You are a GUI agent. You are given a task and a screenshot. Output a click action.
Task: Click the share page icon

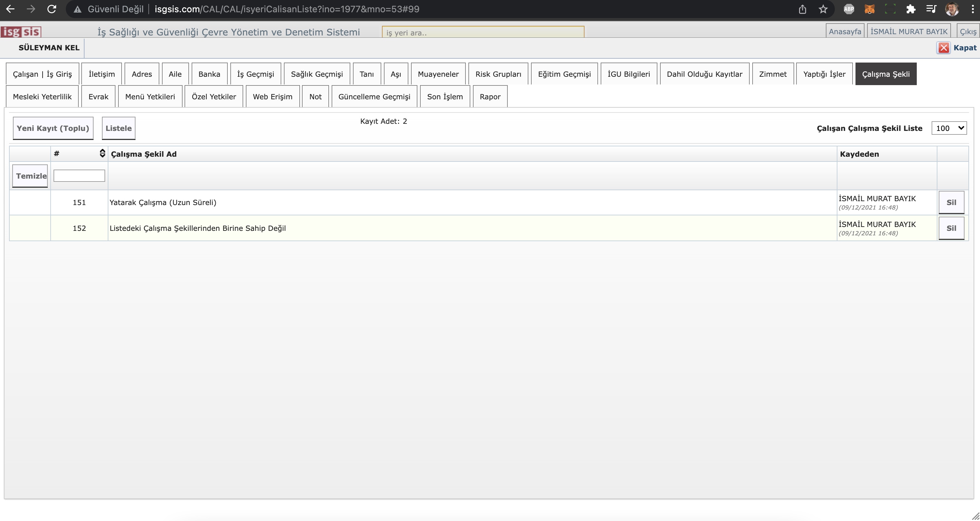[x=802, y=9]
